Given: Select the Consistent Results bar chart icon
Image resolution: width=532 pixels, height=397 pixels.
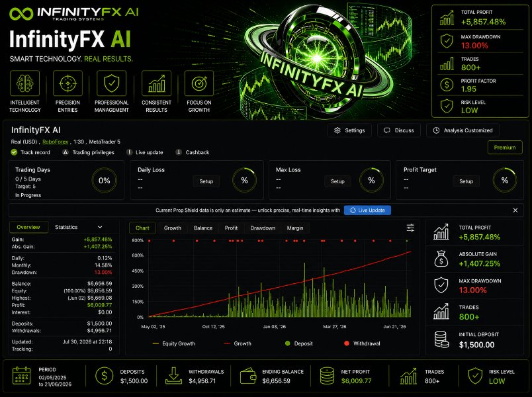Looking at the screenshot, I should pos(156,83).
